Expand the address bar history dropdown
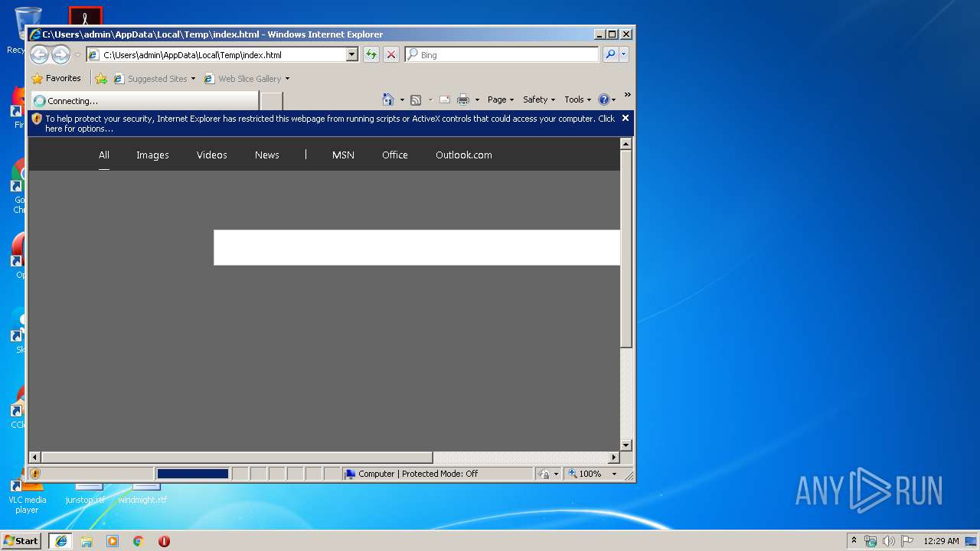The width and height of the screenshot is (980, 551). point(352,55)
